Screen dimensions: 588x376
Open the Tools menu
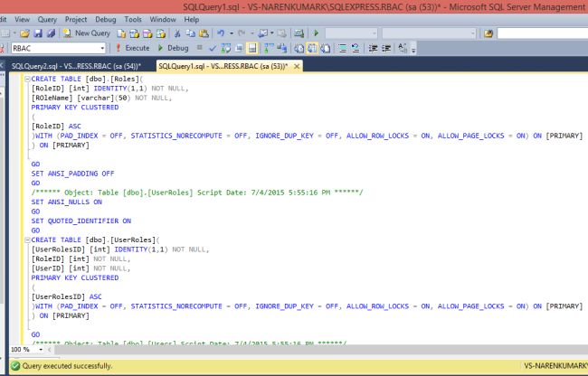point(133,18)
